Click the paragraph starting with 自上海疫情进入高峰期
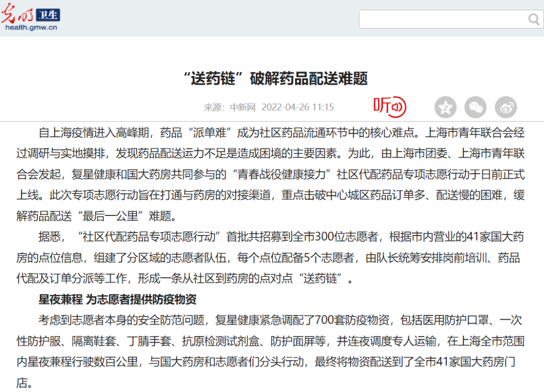544x392 pixels. click(270, 174)
